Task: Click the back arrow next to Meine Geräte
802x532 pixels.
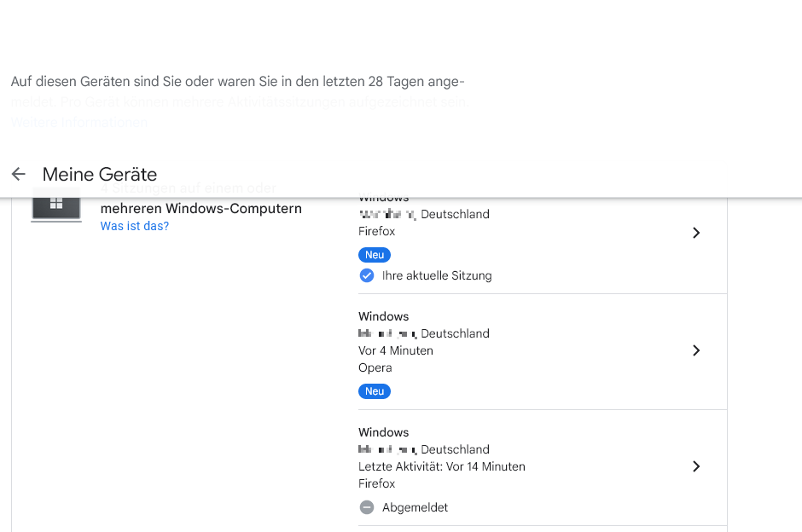Action: pyautogui.click(x=18, y=174)
